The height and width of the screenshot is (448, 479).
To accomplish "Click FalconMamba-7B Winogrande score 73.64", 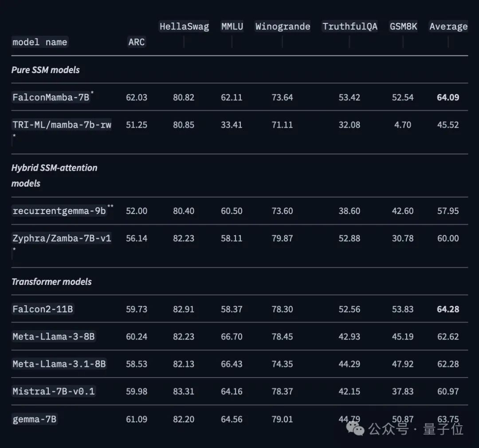I will tap(282, 97).
